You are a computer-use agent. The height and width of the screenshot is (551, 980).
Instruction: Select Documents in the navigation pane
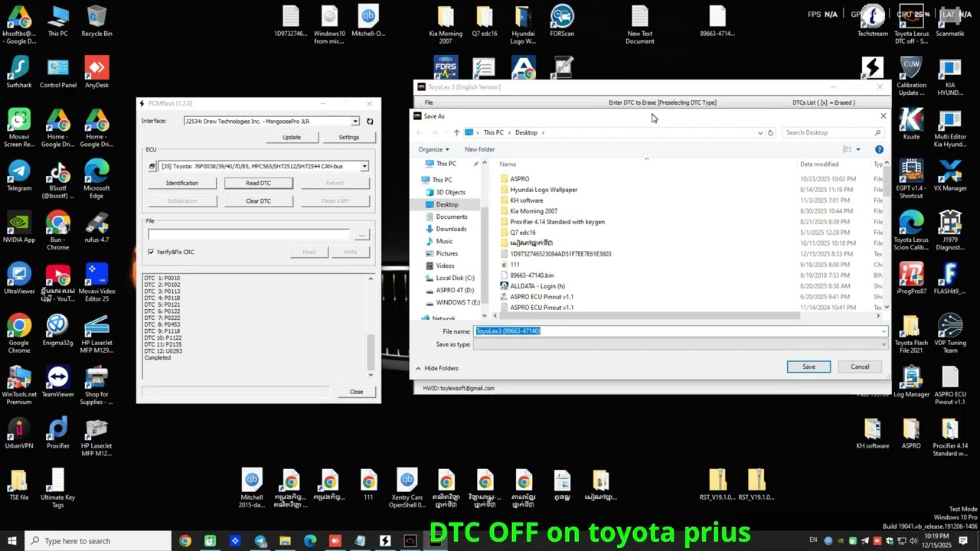pos(452,217)
